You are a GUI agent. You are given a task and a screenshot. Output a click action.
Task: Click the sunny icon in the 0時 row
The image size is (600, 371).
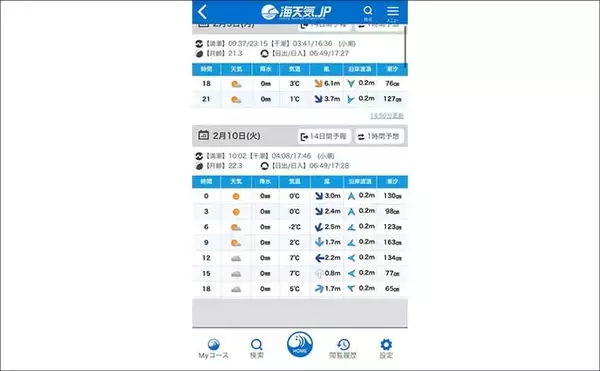click(236, 196)
